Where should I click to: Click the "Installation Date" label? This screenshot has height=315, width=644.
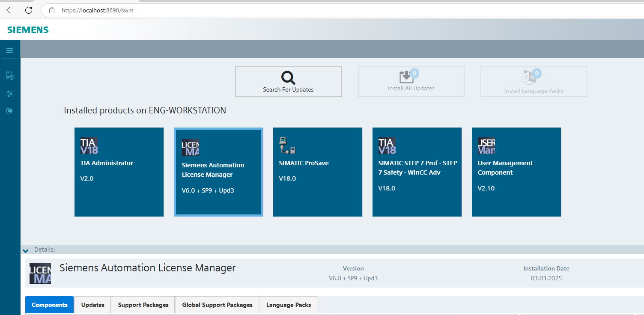point(546,268)
